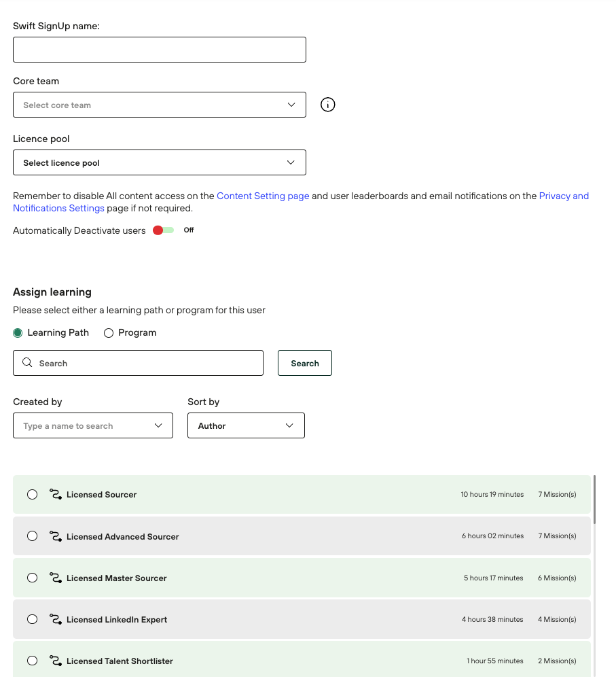616x700 pixels.
Task: Select the Licensed Sourcer radio button
Action: [x=32, y=495]
